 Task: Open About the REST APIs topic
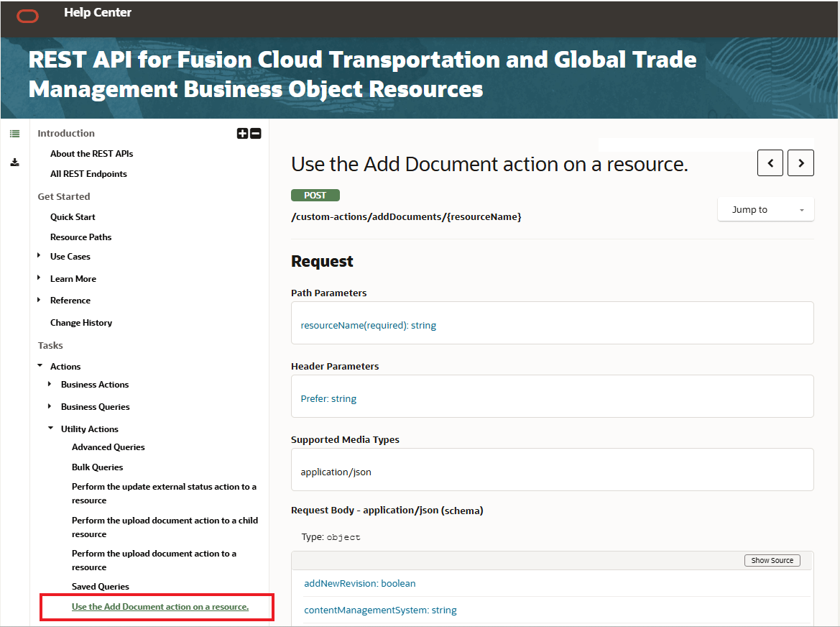click(x=91, y=154)
